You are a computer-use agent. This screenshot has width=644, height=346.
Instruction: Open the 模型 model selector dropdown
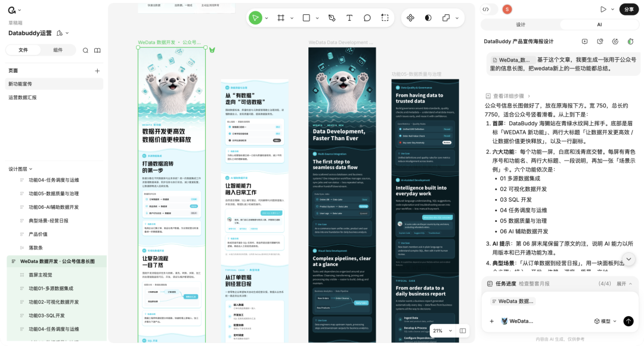click(605, 321)
